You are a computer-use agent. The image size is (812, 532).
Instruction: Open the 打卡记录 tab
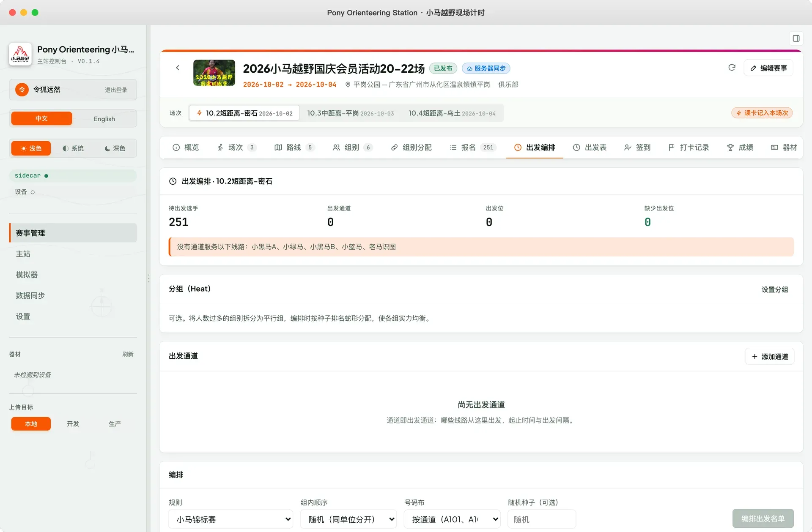coord(689,147)
